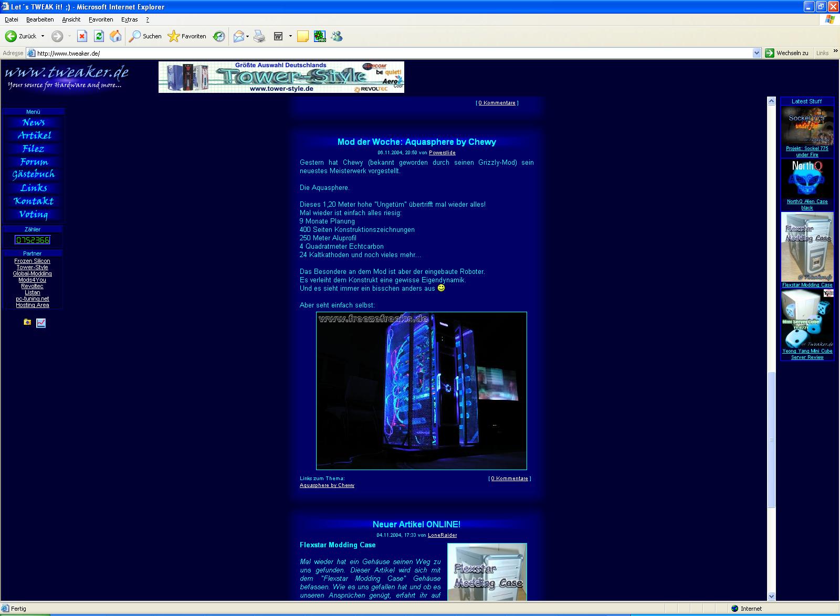
Task: Click the Stop loading icon
Action: coord(82,36)
